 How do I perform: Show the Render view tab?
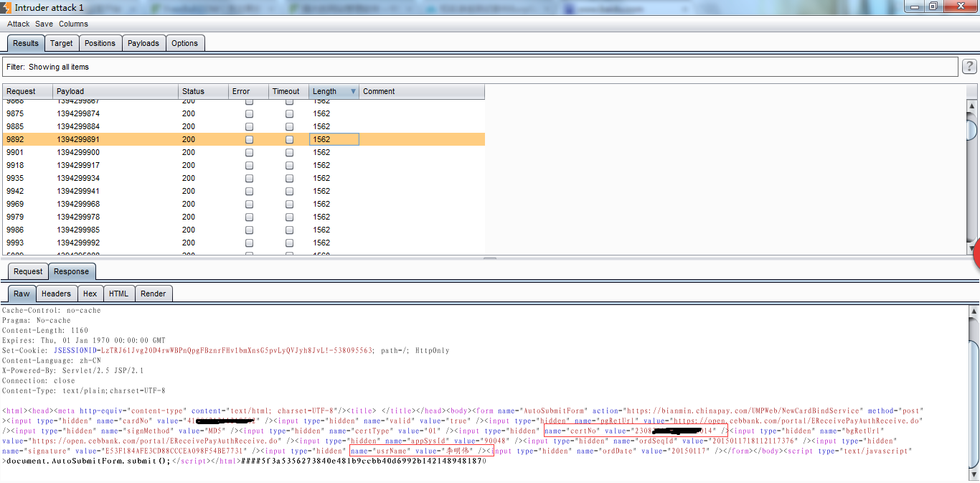[154, 294]
